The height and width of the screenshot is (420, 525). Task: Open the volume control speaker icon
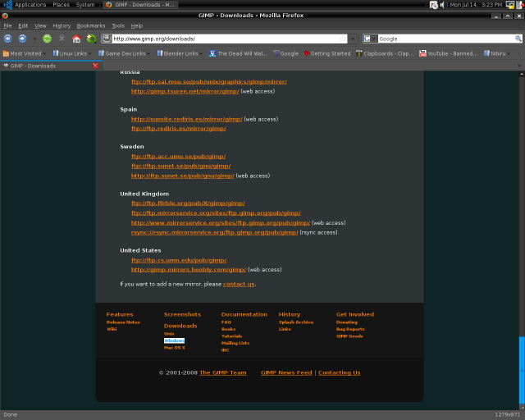443,5
